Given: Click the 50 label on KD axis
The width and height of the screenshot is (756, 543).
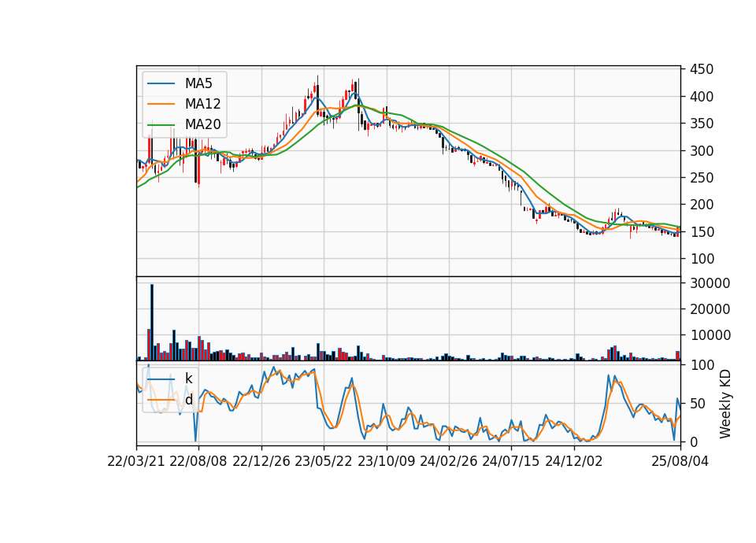Looking at the screenshot, I should click(x=698, y=403).
